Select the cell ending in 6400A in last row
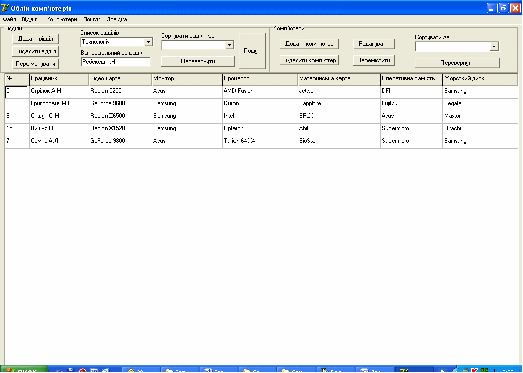Viewport: 523px width, 373px height. pos(260,141)
